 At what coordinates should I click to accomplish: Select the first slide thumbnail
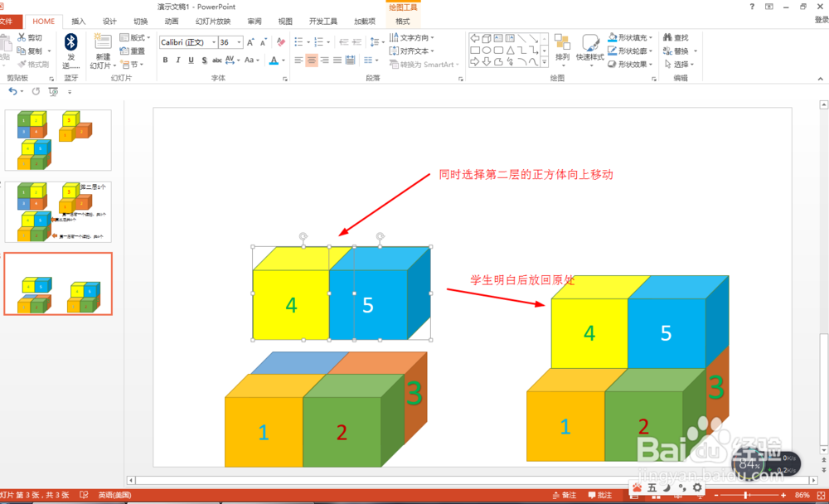58,139
